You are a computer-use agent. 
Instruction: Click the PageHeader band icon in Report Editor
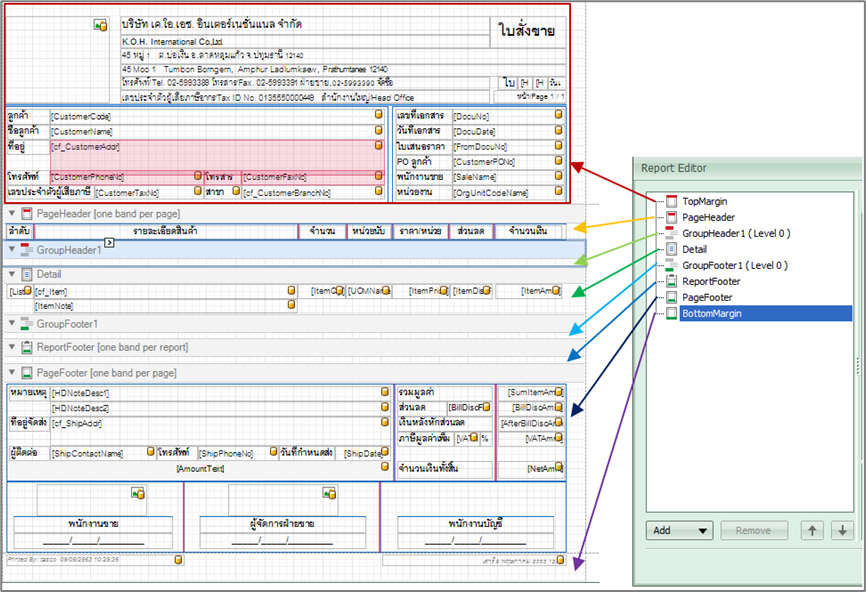point(671,217)
